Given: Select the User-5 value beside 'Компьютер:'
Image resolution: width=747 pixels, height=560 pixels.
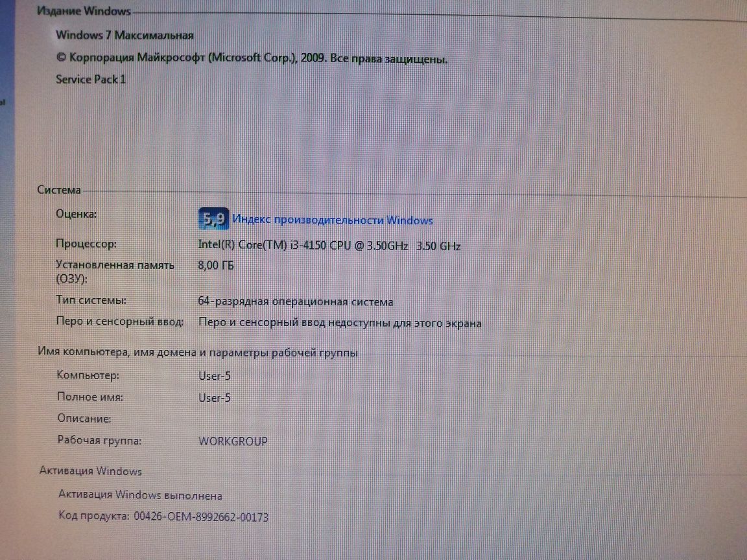Looking at the screenshot, I should (215, 376).
